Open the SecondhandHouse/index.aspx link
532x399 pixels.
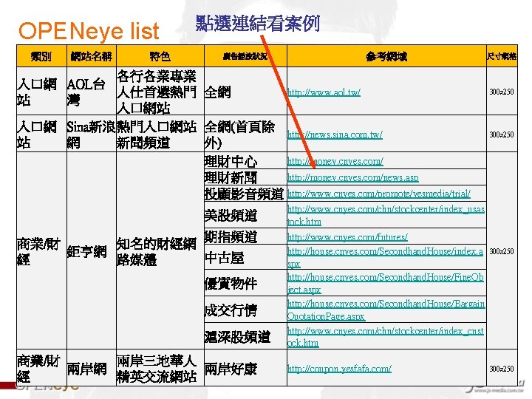pyautogui.click(x=385, y=257)
